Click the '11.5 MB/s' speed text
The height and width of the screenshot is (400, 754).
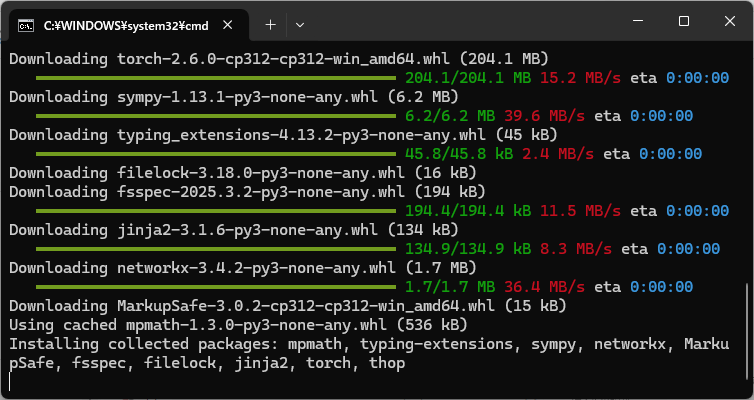(580, 211)
